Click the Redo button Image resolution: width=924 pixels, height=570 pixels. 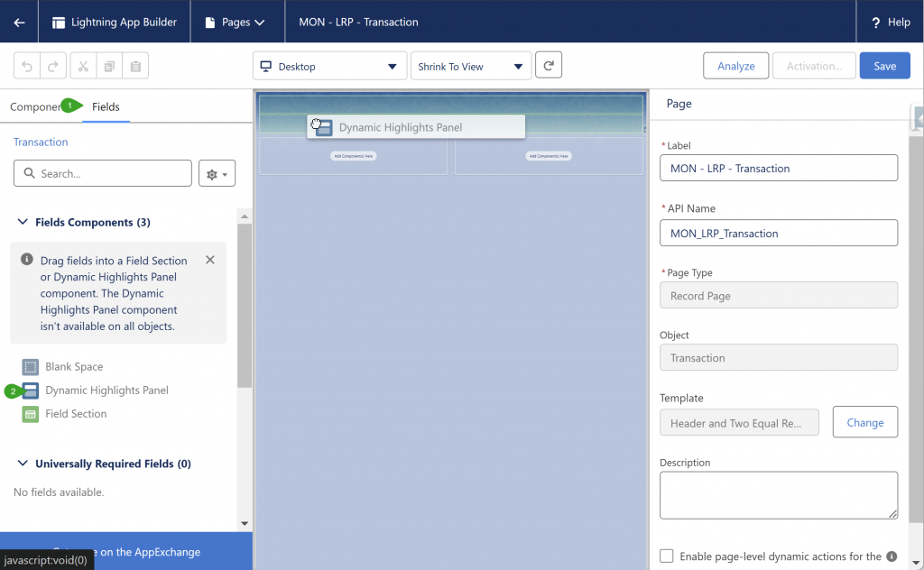pos(53,66)
